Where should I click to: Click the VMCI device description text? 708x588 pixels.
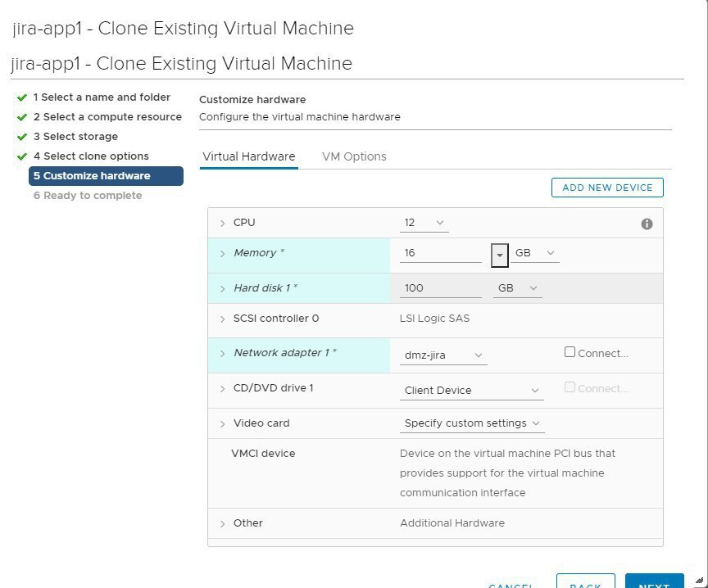coord(507,473)
